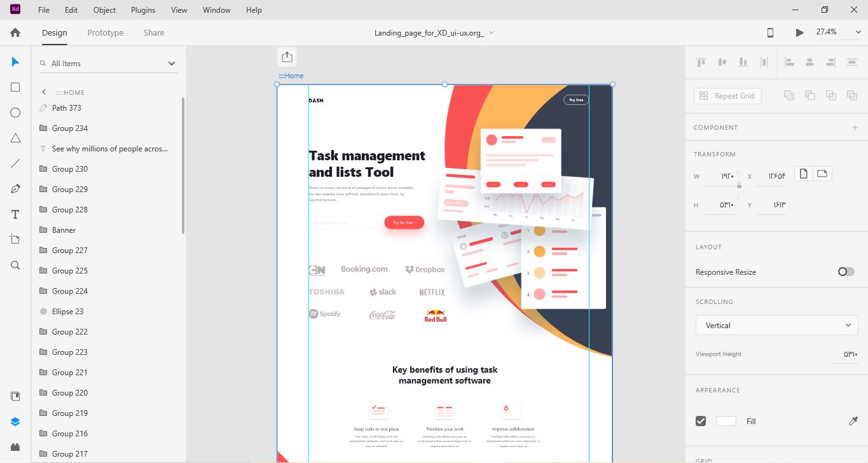
Task: Toggle the width-height aspect lock
Action: (738, 186)
